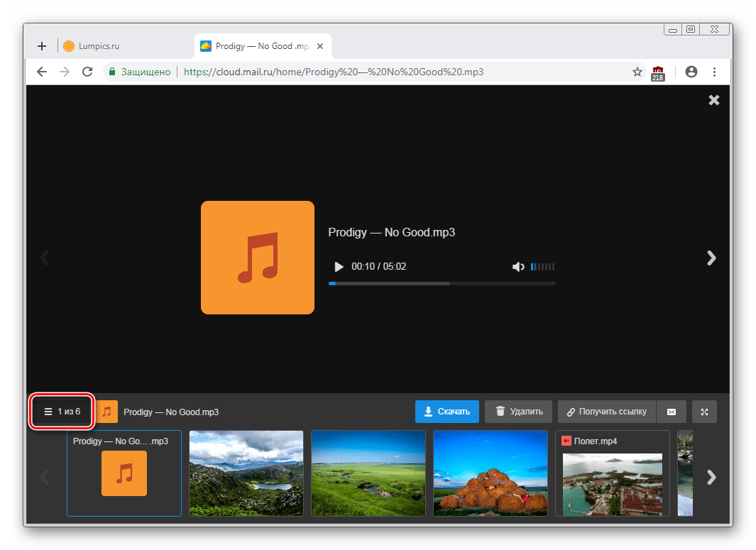Click Получить ссылку to get link
Viewport: 756px width, 550px height.
(x=606, y=412)
